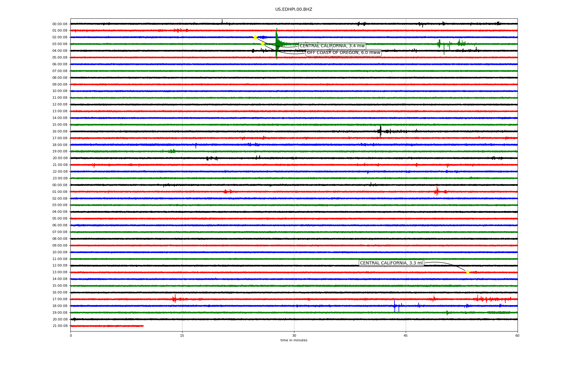Click the blue spikes on the 18:00:08 trace near minute 44
The height and width of the screenshot is (368, 588).
(395, 306)
